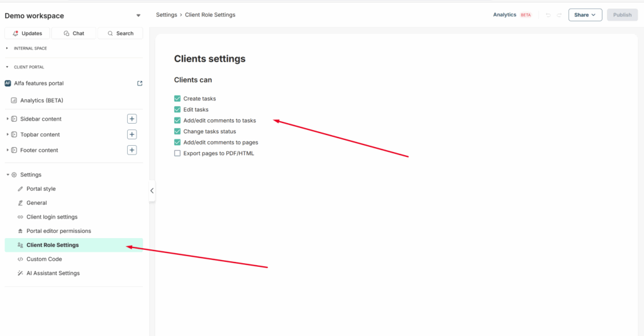The image size is (644, 336).
Task: Click the chat bubble icon on Chat
Action: [67, 34]
